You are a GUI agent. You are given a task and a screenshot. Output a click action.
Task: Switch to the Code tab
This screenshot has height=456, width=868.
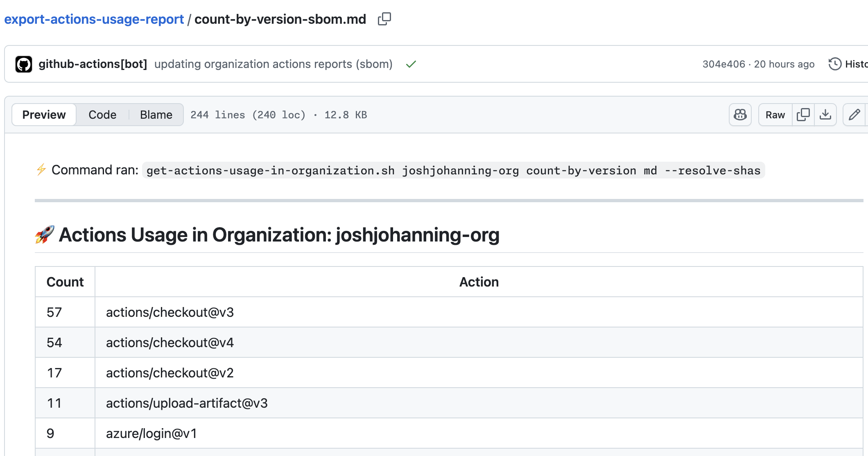pos(102,115)
